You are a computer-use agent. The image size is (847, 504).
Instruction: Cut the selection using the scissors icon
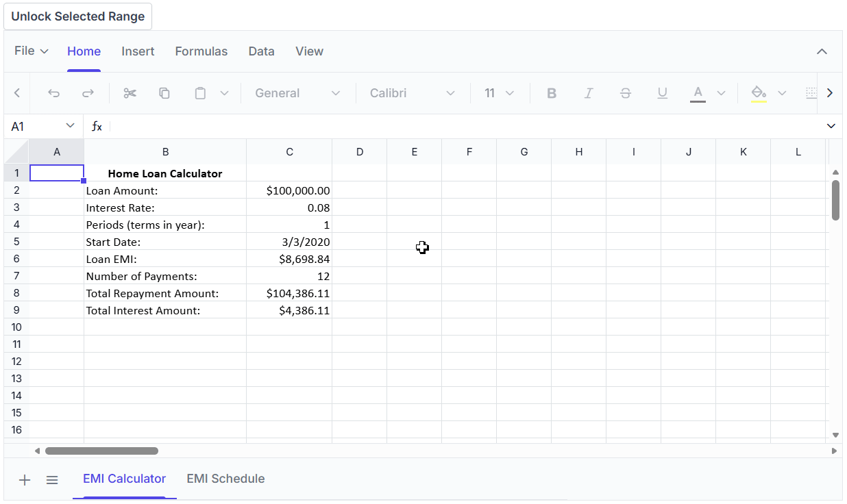(x=130, y=92)
